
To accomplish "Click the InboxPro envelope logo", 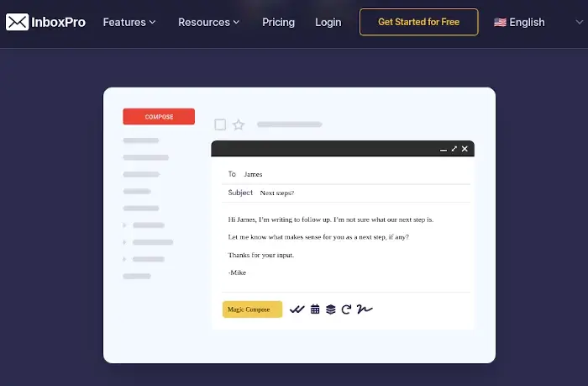I will coord(17,22).
